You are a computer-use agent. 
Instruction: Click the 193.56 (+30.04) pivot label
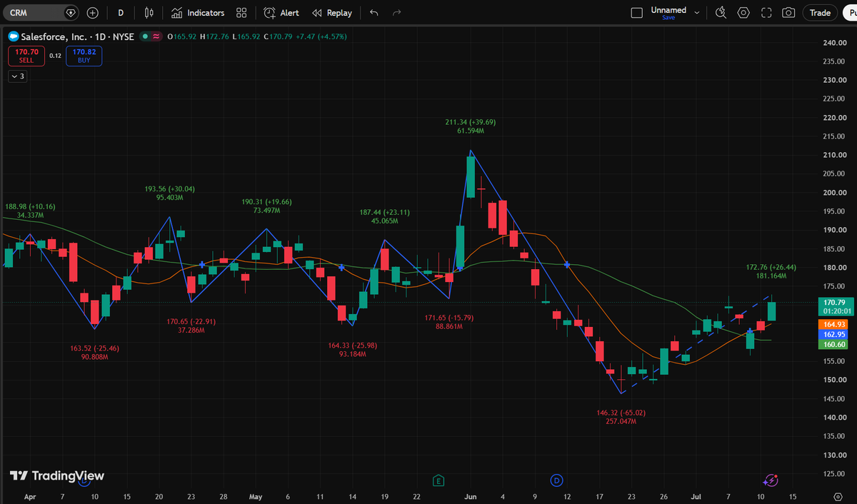click(169, 188)
